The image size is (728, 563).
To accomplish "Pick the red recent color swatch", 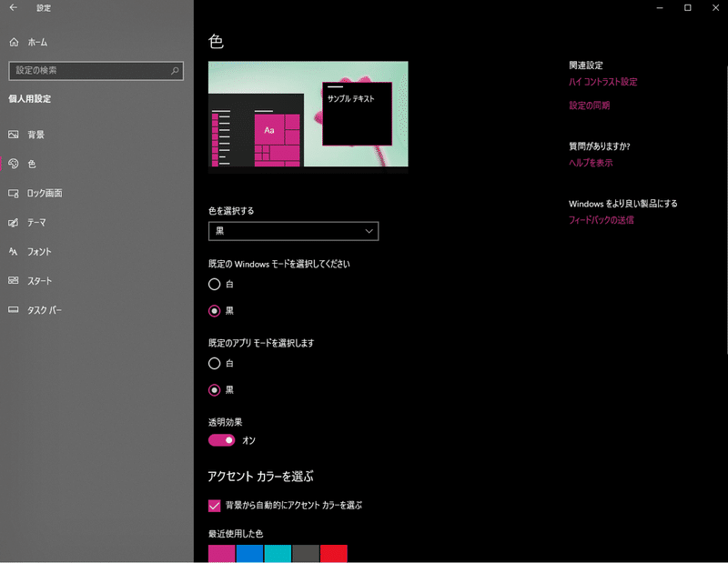I will 334,554.
